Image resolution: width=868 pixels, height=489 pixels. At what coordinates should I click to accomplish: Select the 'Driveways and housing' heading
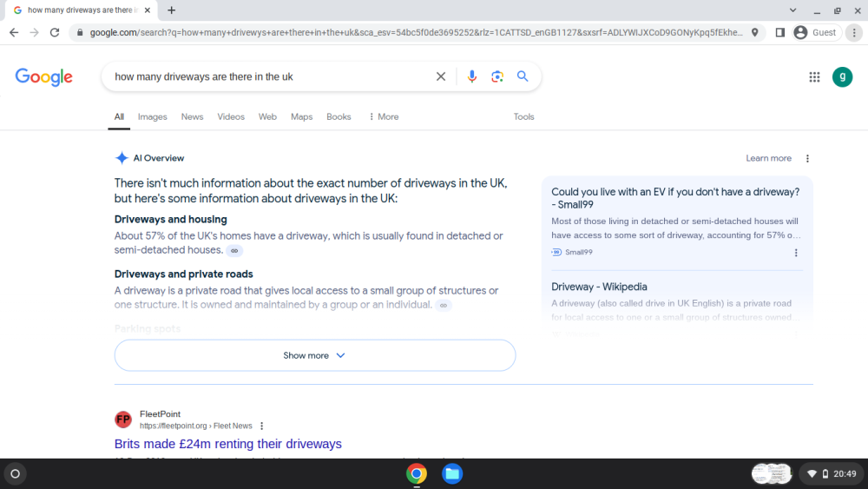tap(170, 219)
